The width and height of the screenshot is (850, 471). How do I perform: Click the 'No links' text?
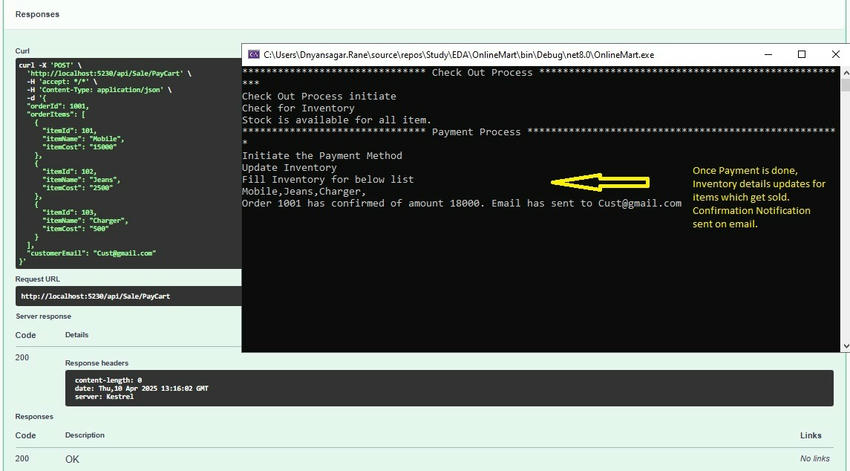point(815,459)
